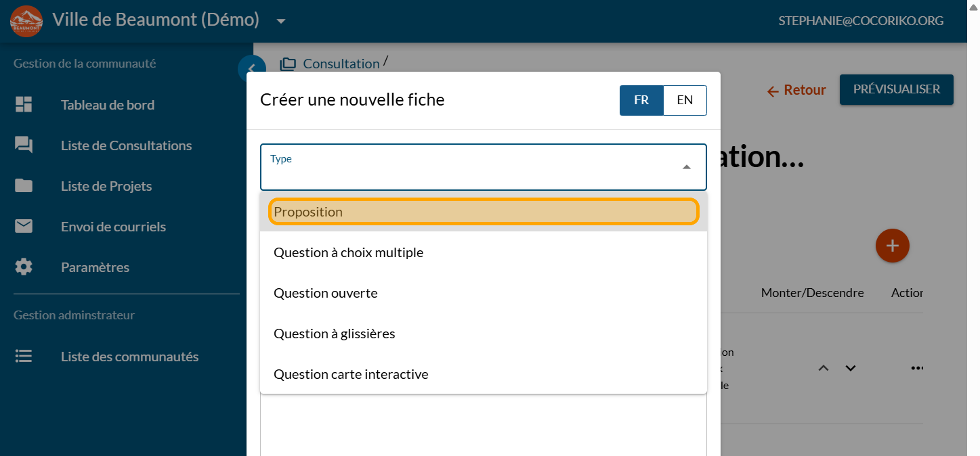Expand the community selector dropdown arrow
Viewport: 980px width, 456px height.
click(x=281, y=21)
